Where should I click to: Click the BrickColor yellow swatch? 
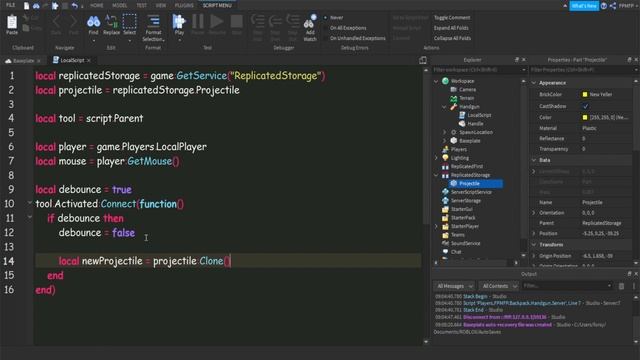[585, 94]
